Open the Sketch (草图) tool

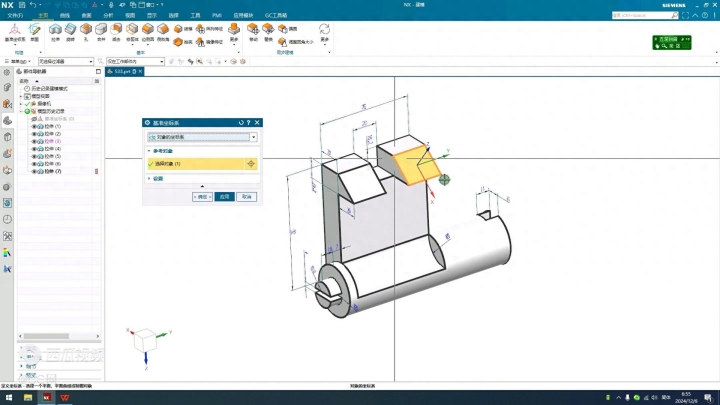(x=34, y=32)
